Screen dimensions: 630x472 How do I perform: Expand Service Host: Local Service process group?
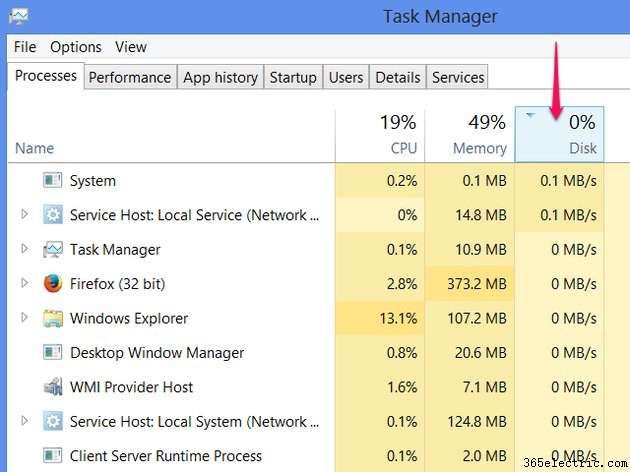pos(25,214)
